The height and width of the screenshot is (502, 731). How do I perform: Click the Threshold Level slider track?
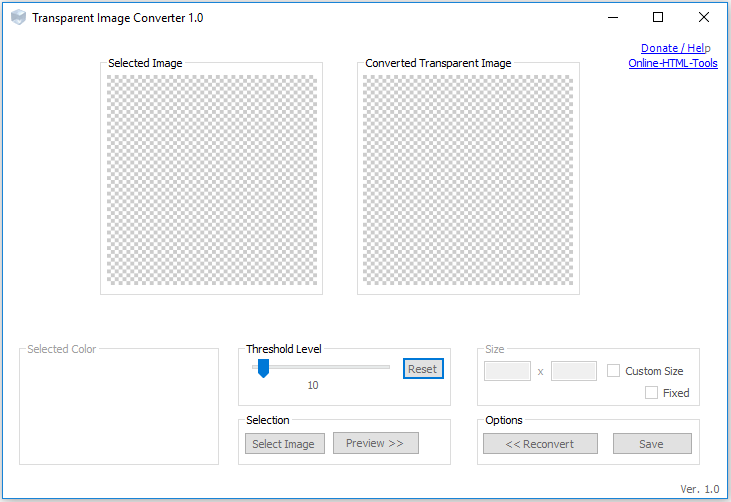[x=321, y=367]
